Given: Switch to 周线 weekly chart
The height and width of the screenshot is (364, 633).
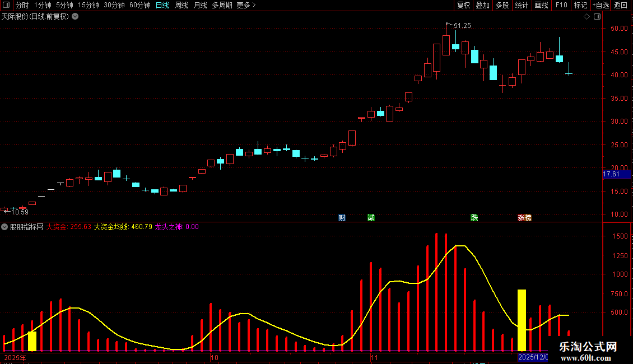Looking at the screenshot, I should click(x=181, y=5).
